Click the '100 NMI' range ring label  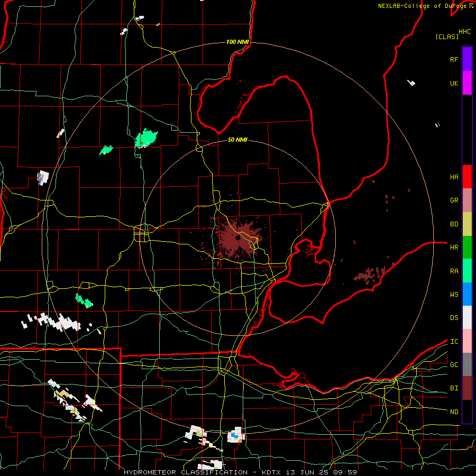(x=237, y=42)
